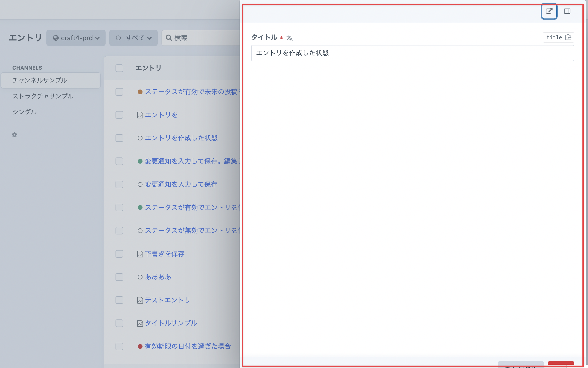The image size is (588, 368).
Task: Select ストラクチャサンプル in the sidebar
Action: pyautogui.click(x=43, y=96)
